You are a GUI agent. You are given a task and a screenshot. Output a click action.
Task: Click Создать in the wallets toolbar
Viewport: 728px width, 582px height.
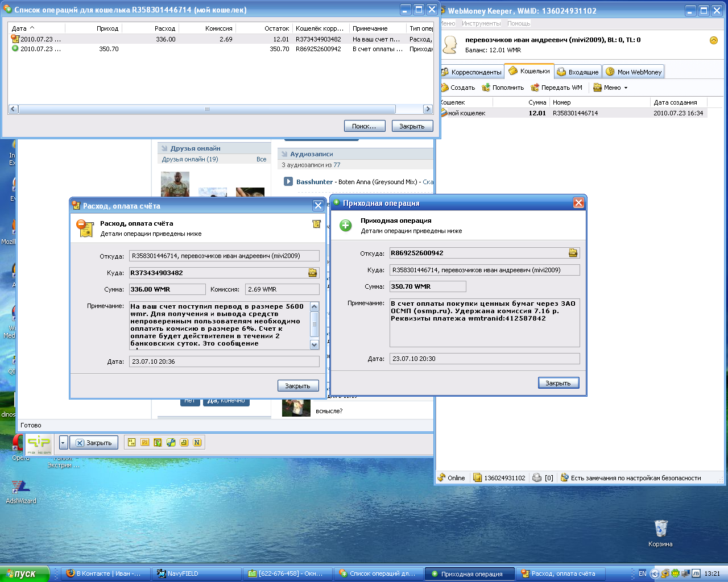point(458,88)
